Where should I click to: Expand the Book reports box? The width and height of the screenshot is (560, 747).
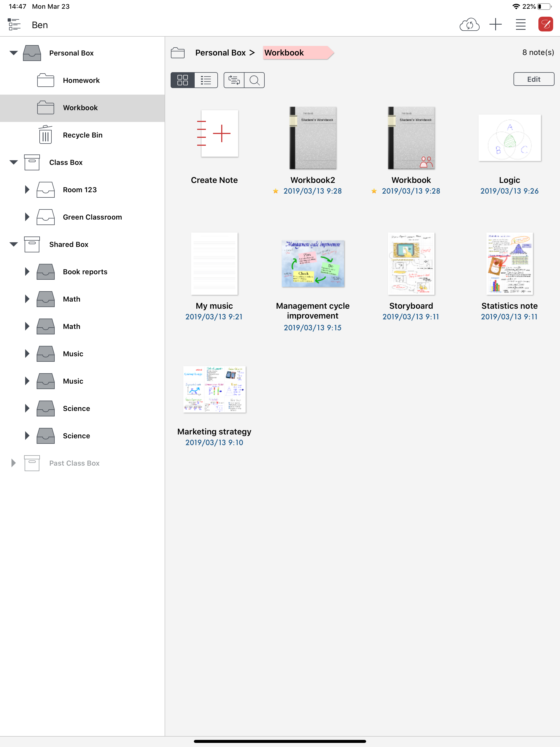pos(27,272)
